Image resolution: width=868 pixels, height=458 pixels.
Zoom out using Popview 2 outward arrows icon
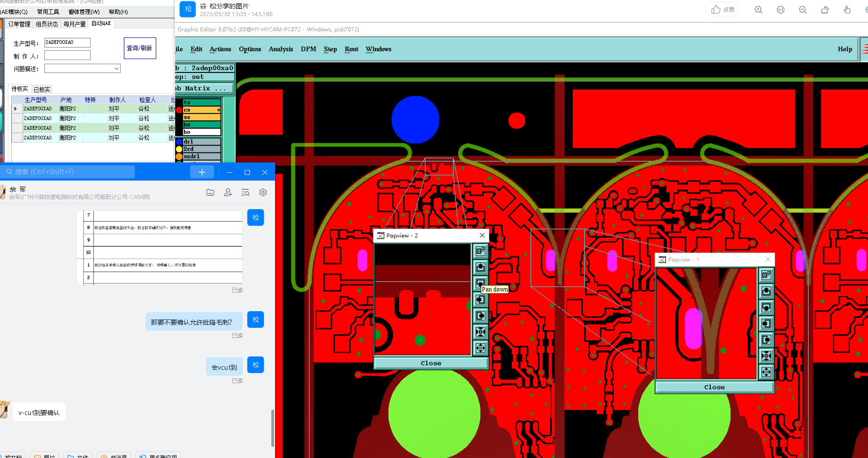coord(480,348)
